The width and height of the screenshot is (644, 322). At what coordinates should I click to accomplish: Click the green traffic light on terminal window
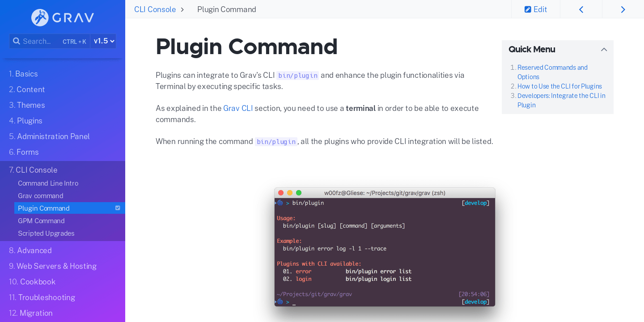pyautogui.click(x=299, y=192)
